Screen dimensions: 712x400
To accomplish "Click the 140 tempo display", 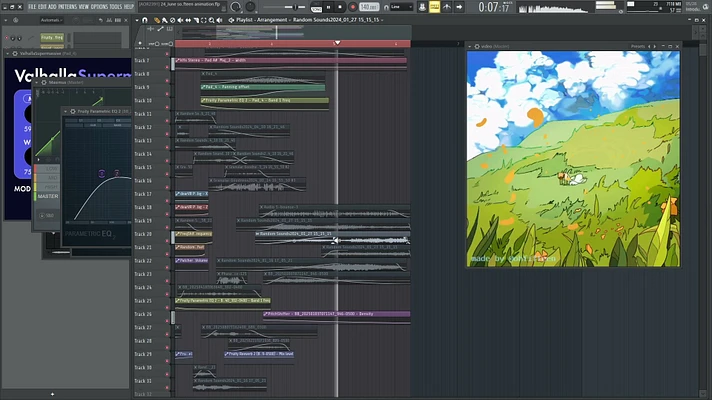I will (369, 7).
